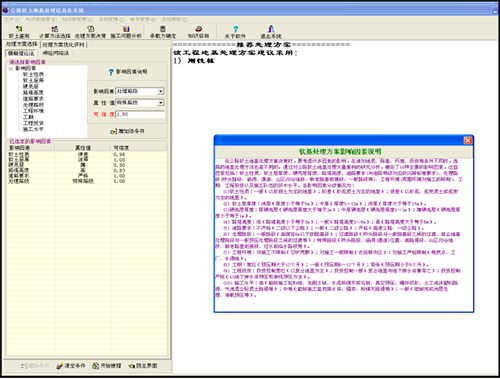This screenshot has width=500, height=379.
Task: Click the 0.98 confidence cell in the table
Action: 119,155
